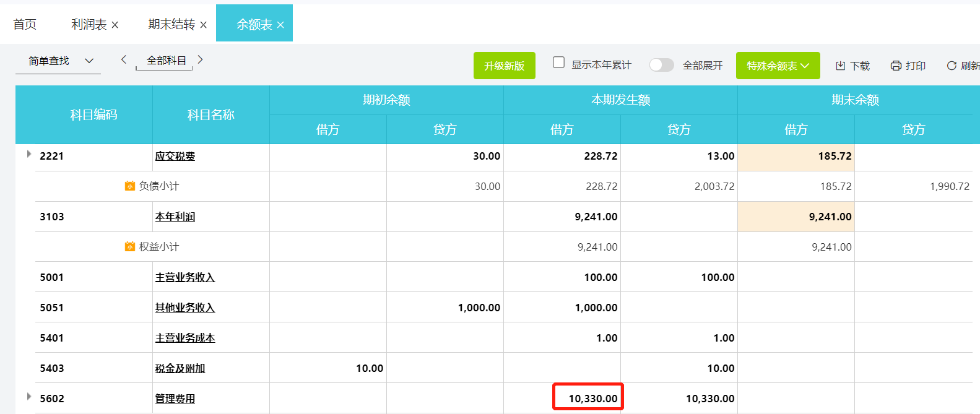Click the 权益小计 subtotal icon
This screenshot has height=414, width=980.
[130, 246]
